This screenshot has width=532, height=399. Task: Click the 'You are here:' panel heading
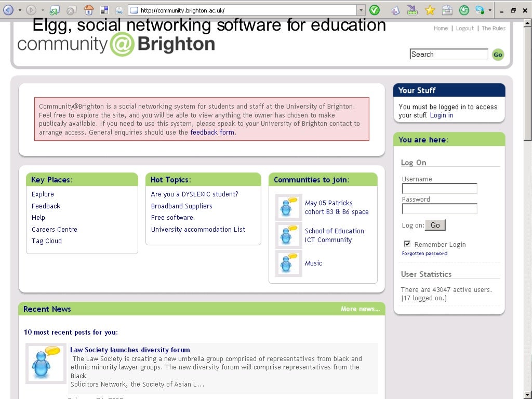(x=423, y=140)
